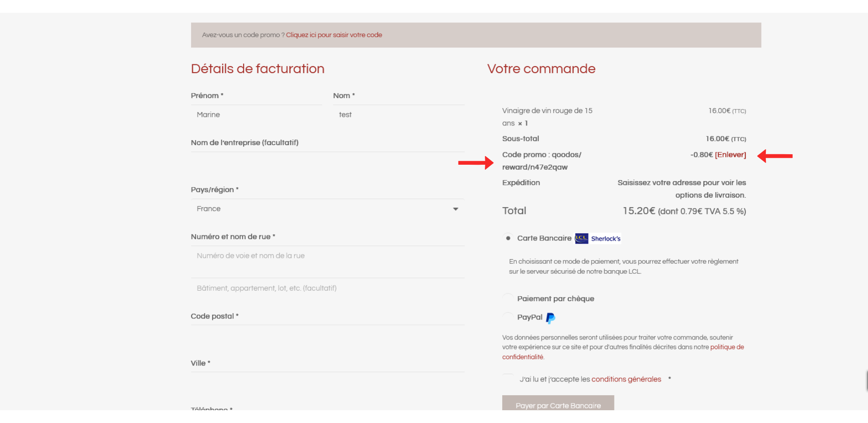Select the PayPal payment radio button
Screen dimensions: 868x423
point(508,317)
